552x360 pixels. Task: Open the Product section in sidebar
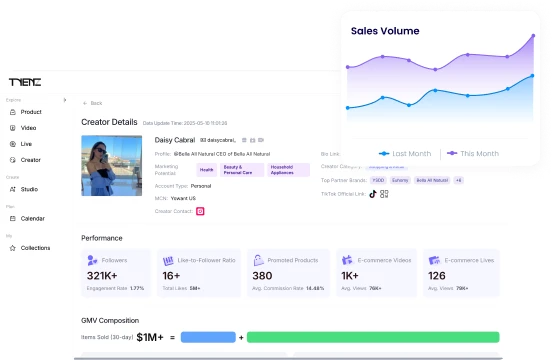(x=26, y=112)
